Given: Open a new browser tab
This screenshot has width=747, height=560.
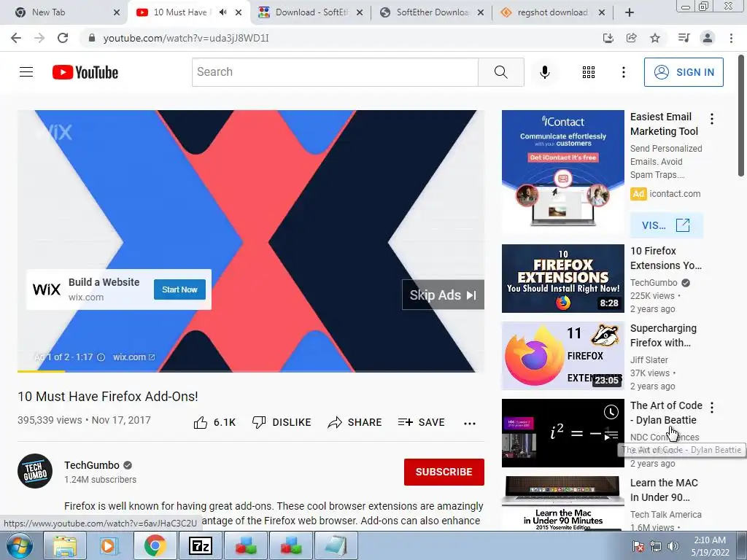Looking at the screenshot, I should pos(630,12).
